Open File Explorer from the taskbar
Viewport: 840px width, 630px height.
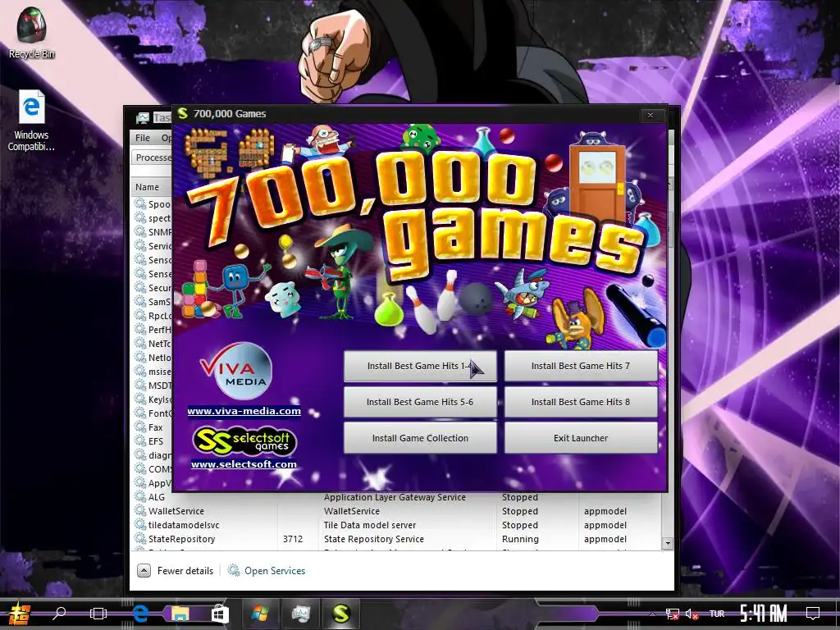tap(180, 613)
